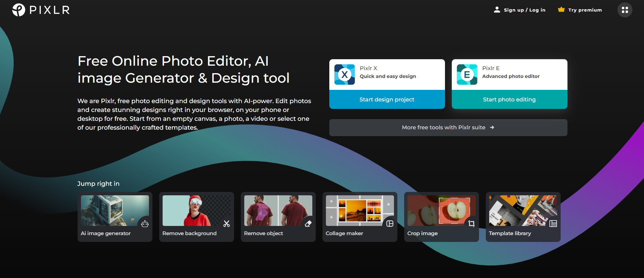644x278 pixels.
Task: Click the Pixlr logo in header
Action: pyautogui.click(x=41, y=10)
